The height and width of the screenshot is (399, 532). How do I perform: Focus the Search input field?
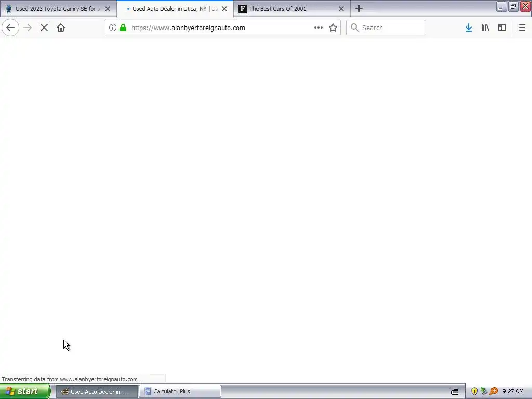tap(386, 28)
